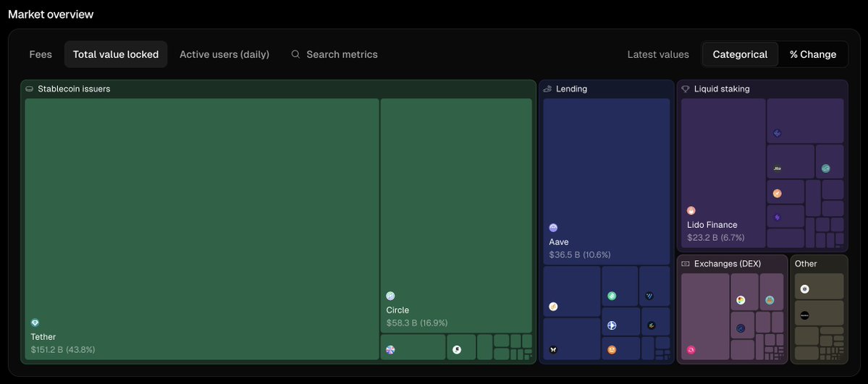
Task: Click the orange round logo in Liquid staking
Action: (778, 194)
